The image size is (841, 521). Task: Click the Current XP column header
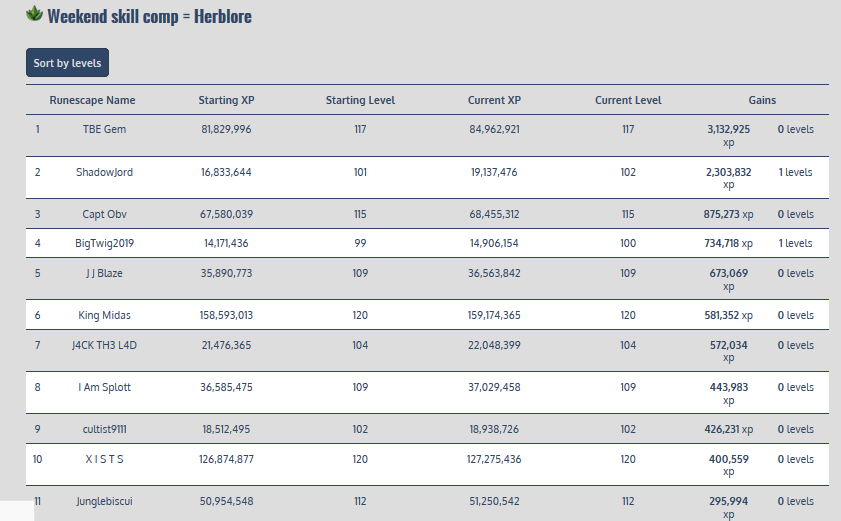tap(494, 100)
